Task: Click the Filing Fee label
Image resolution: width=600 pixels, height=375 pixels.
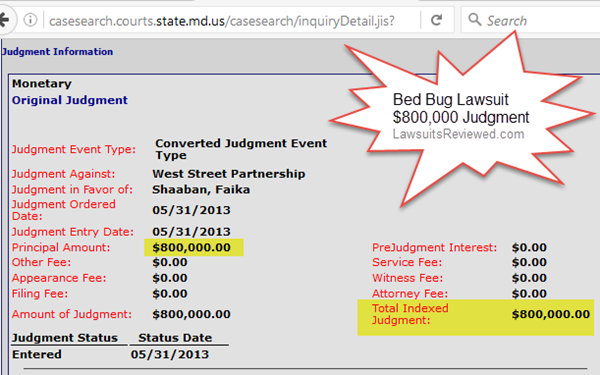Action: (x=40, y=293)
